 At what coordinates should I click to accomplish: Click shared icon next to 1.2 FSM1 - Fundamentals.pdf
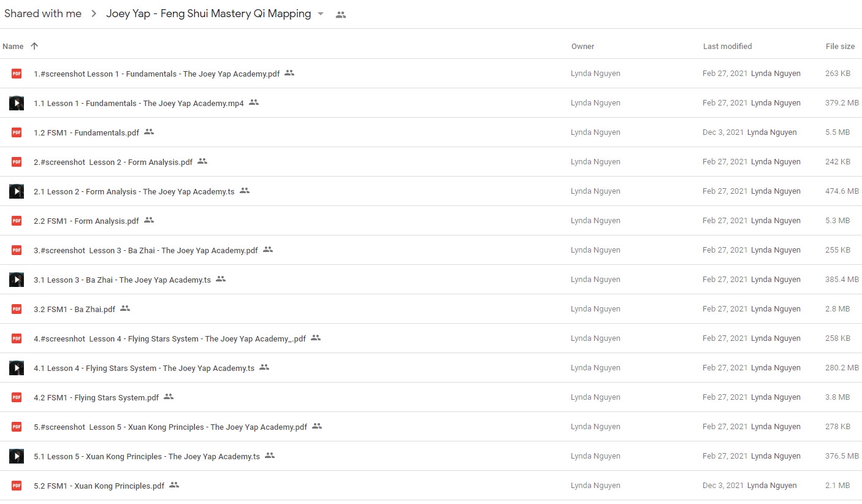click(149, 132)
